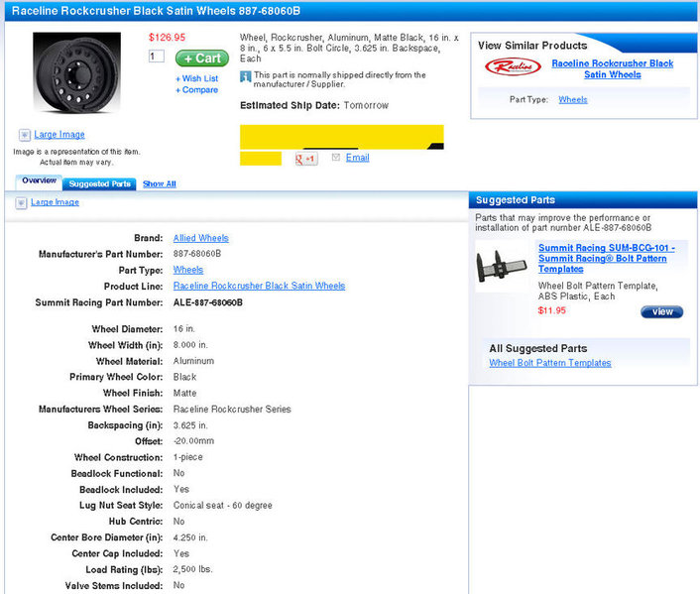
Task: Open Wheel Bolt Pattern Templates link
Action: pos(550,363)
